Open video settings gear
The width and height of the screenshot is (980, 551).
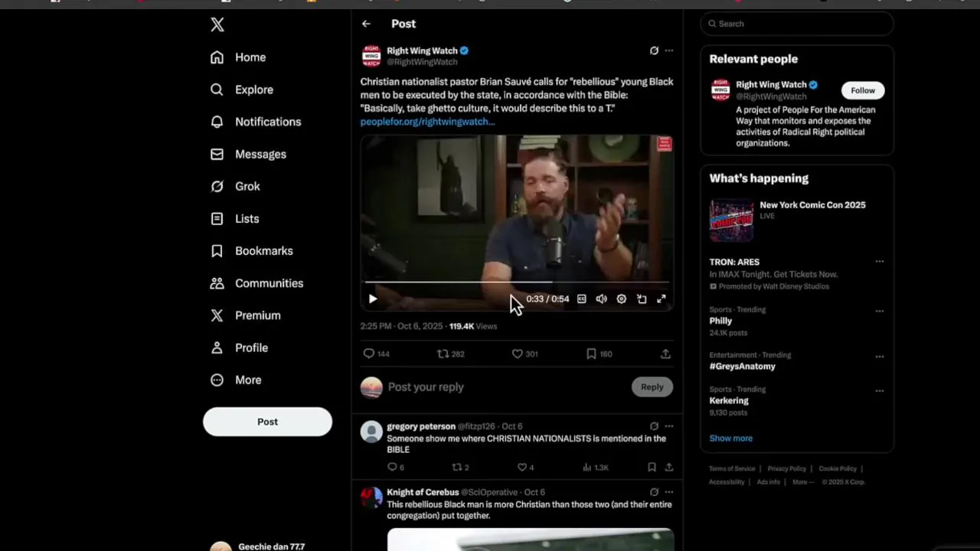tap(622, 299)
